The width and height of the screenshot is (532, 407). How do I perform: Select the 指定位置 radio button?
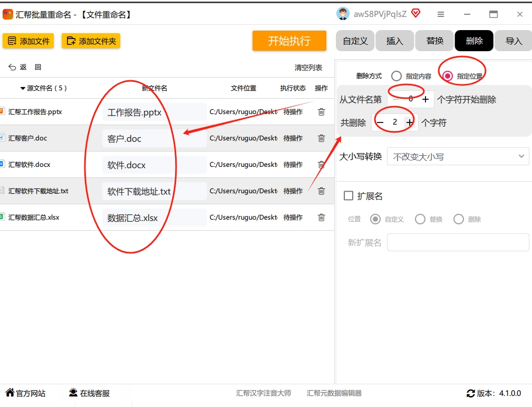(448, 76)
